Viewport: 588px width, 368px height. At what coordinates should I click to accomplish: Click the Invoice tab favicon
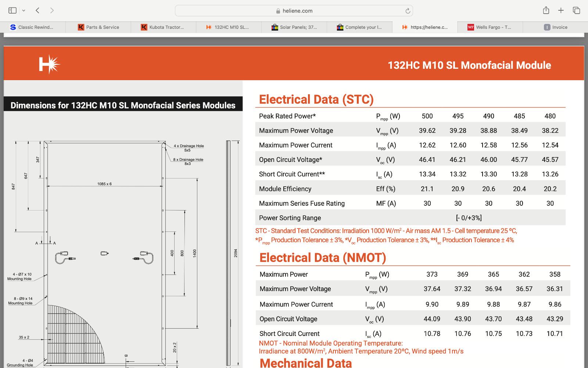547,27
